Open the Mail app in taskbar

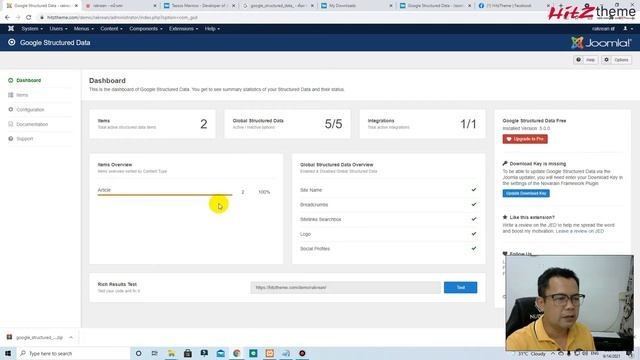point(220,353)
